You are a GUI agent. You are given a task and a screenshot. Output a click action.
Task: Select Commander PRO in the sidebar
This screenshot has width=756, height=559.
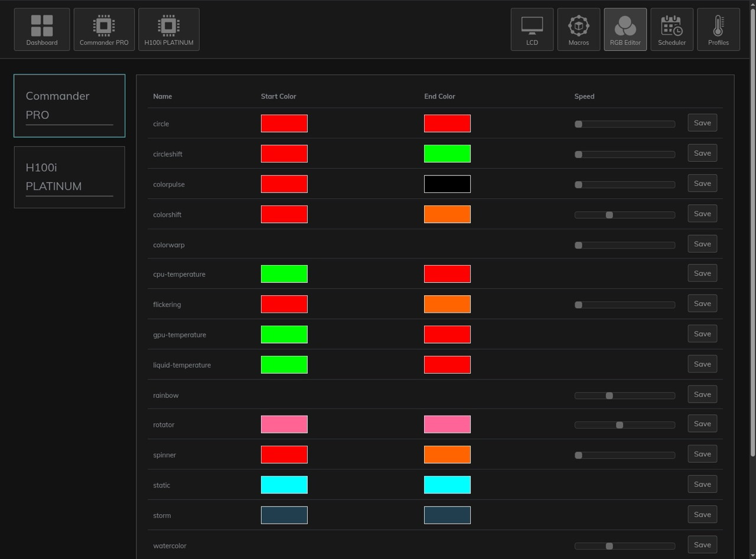tap(69, 106)
